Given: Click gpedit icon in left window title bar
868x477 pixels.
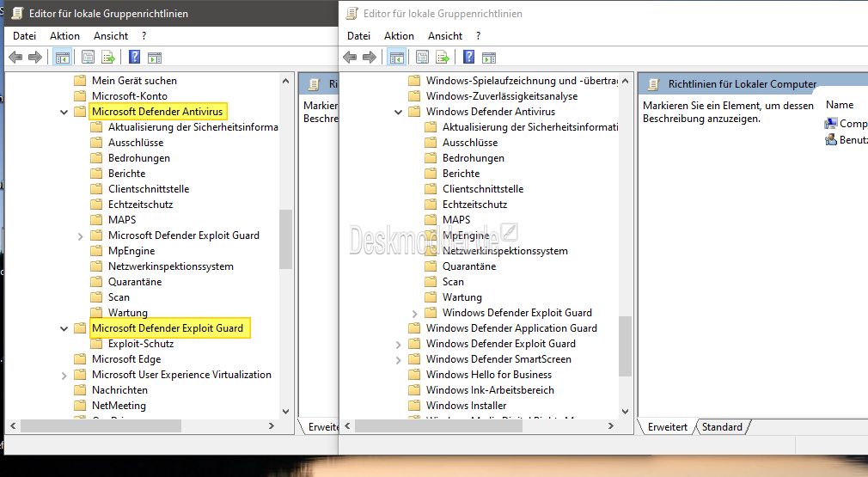Looking at the screenshot, I should click(17, 13).
